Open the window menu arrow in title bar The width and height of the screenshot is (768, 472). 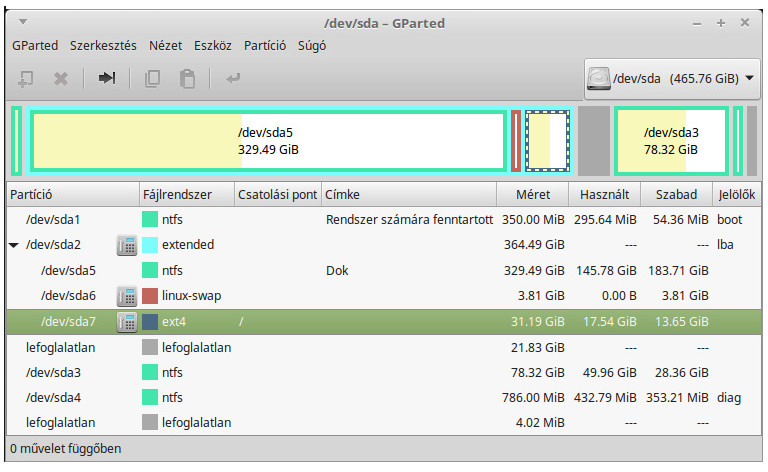click(x=23, y=22)
